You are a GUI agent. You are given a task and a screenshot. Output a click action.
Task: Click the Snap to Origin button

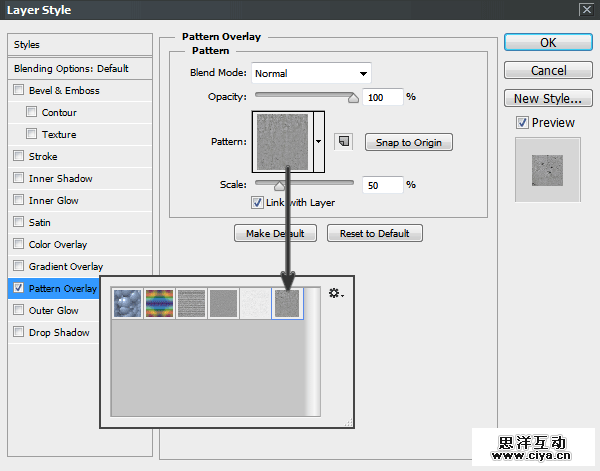[x=408, y=142]
